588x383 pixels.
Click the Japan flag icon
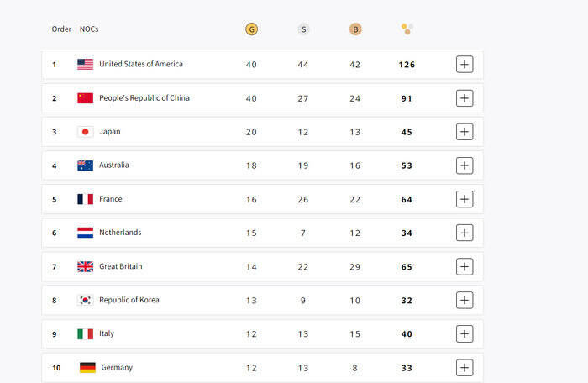(x=85, y=132)
